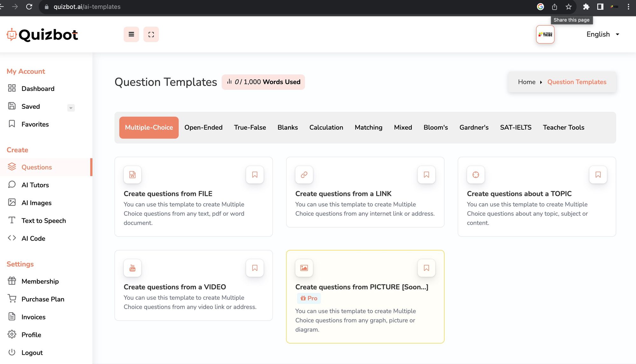Open the English language dropdown

coord(603,34)
